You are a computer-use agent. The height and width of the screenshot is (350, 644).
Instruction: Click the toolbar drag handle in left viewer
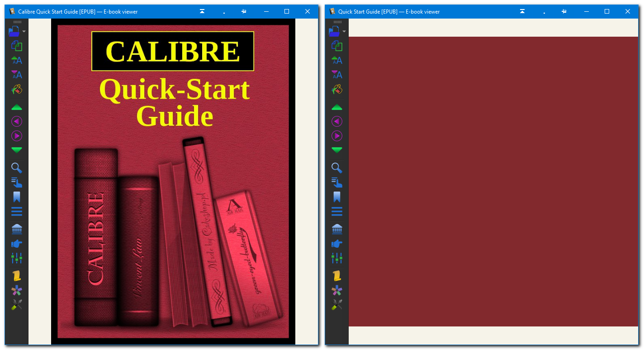click(17, 22)
